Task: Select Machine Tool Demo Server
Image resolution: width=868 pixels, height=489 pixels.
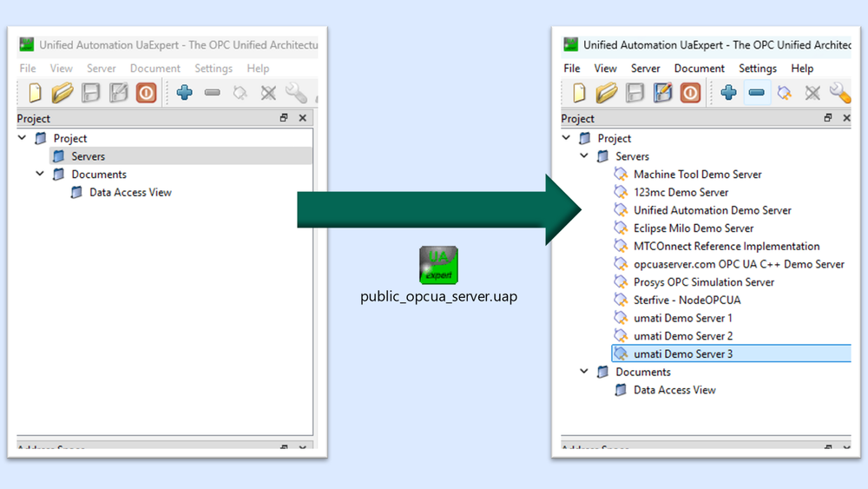Action: coord(698,175)
